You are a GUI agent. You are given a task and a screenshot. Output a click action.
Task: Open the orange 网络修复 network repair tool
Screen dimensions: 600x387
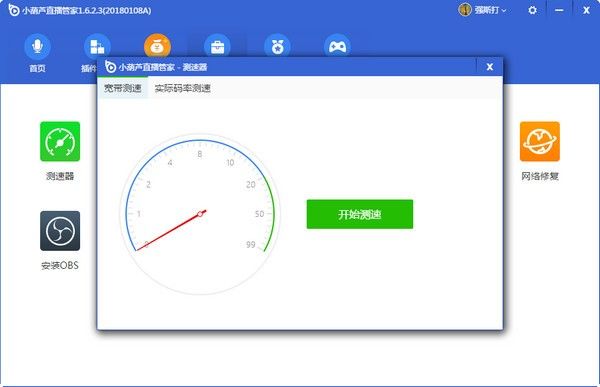(540, 141)
